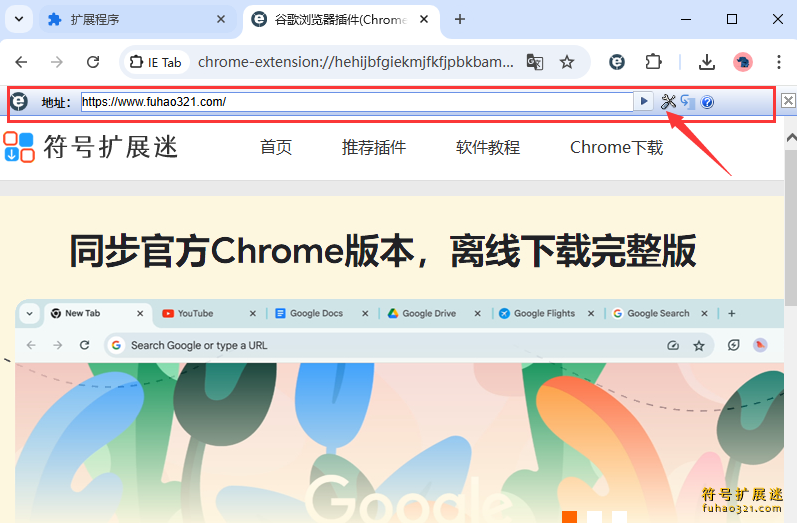Screen dimensions: 797x523
Task: Reload the current page
Action: click(93, 62)
